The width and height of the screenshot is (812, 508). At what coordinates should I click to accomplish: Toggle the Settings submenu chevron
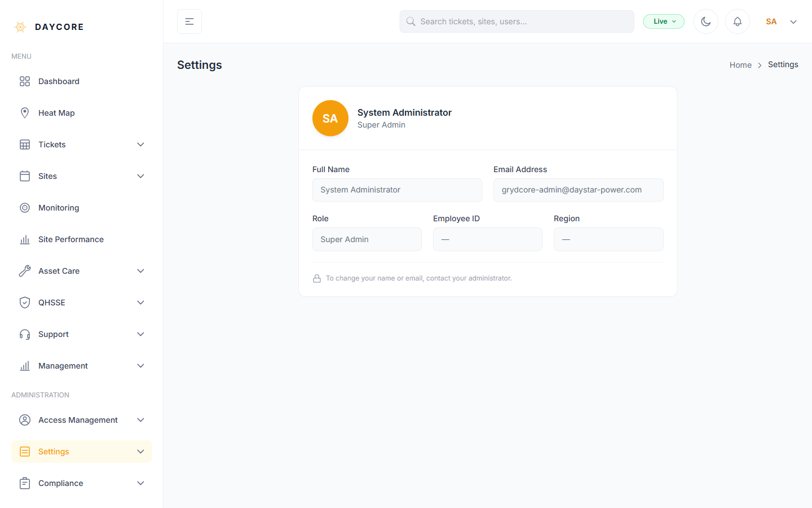pyautogui.click(x=141, y=452)
